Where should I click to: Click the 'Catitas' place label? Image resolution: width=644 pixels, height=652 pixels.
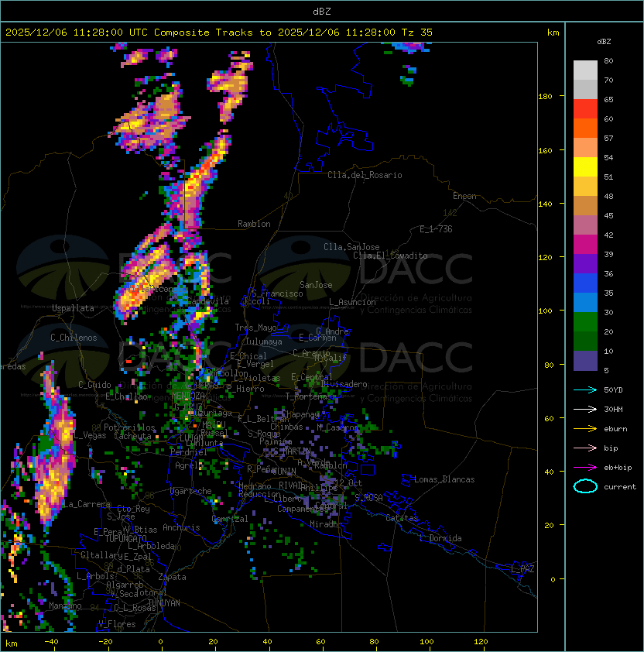[x=402, y=518]
